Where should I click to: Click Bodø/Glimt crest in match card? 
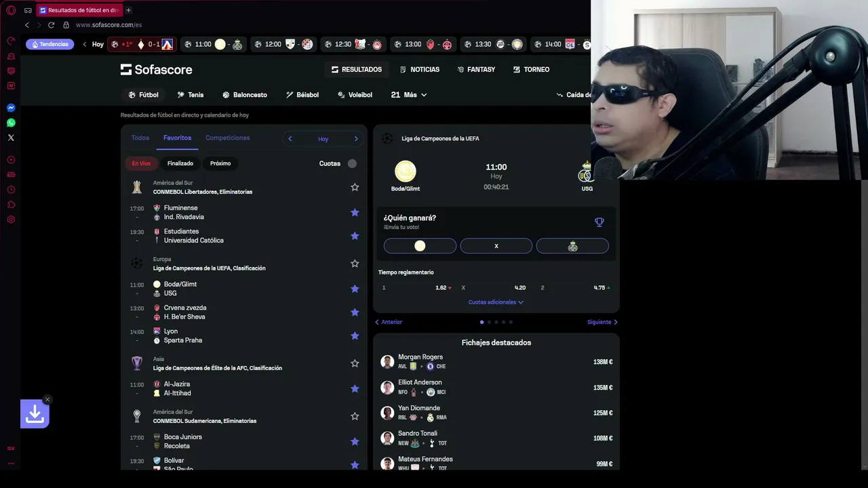click(406, 171)
